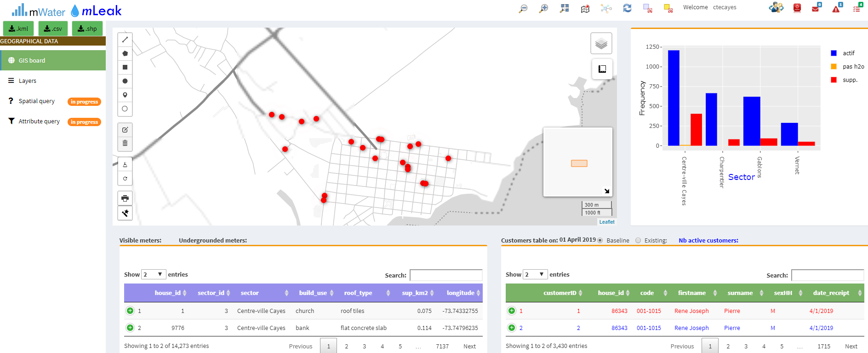The image size is (868, 353).
Task: Open meters table Show entries dropdown
Action: [154, 274]
